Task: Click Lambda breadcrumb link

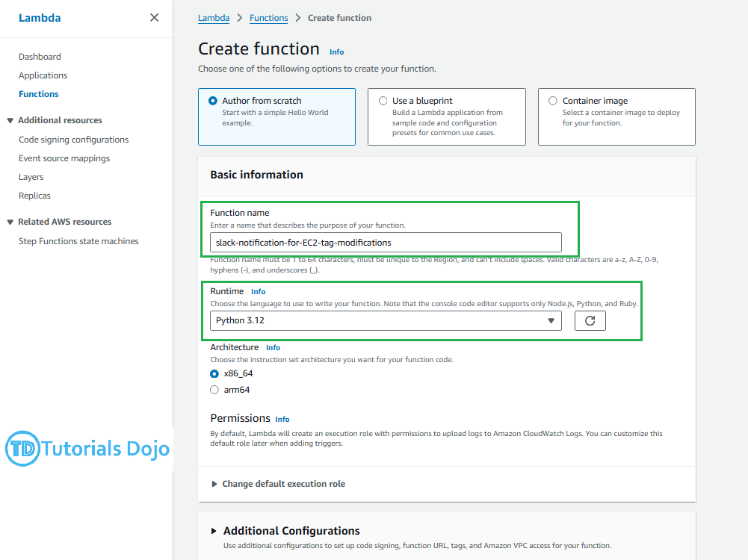Action: click(214, 18)
